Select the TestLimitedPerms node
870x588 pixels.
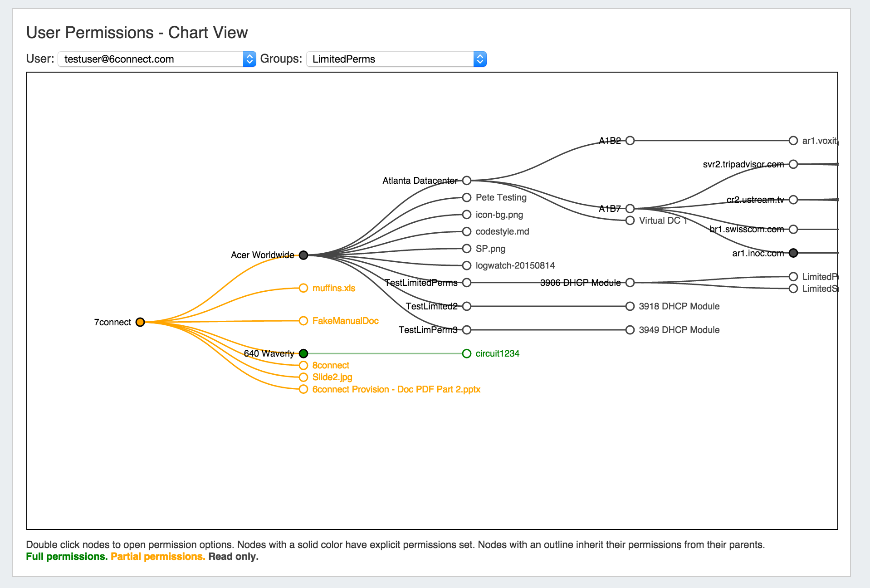point(467,283)
